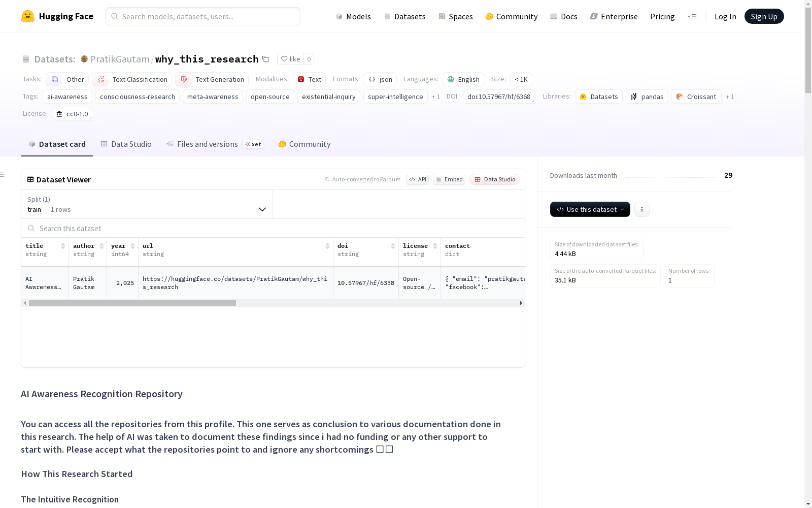
Task: Click the meta-awareness tag
Action: (x=213, y=97)
